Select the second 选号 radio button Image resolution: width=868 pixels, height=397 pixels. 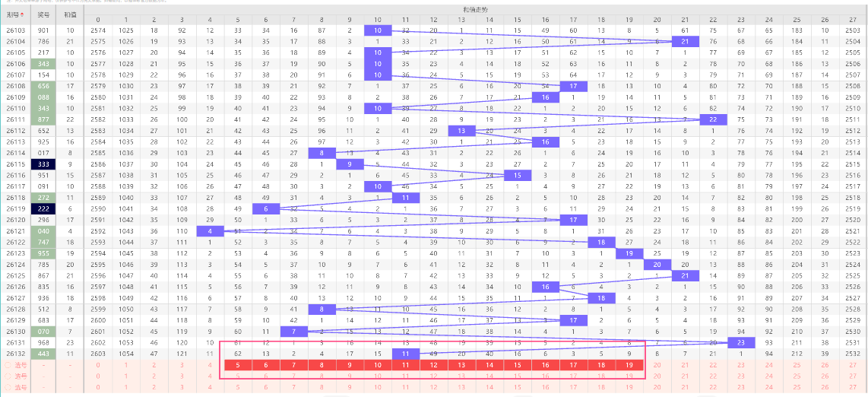(8, 376)
